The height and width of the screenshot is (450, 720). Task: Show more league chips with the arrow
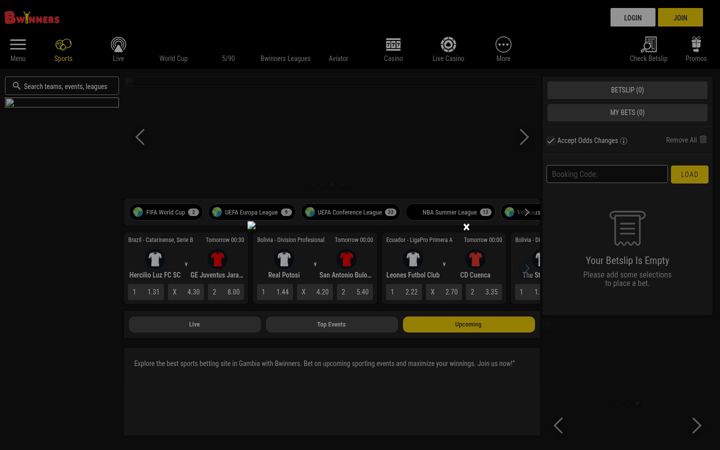point(527,212)
